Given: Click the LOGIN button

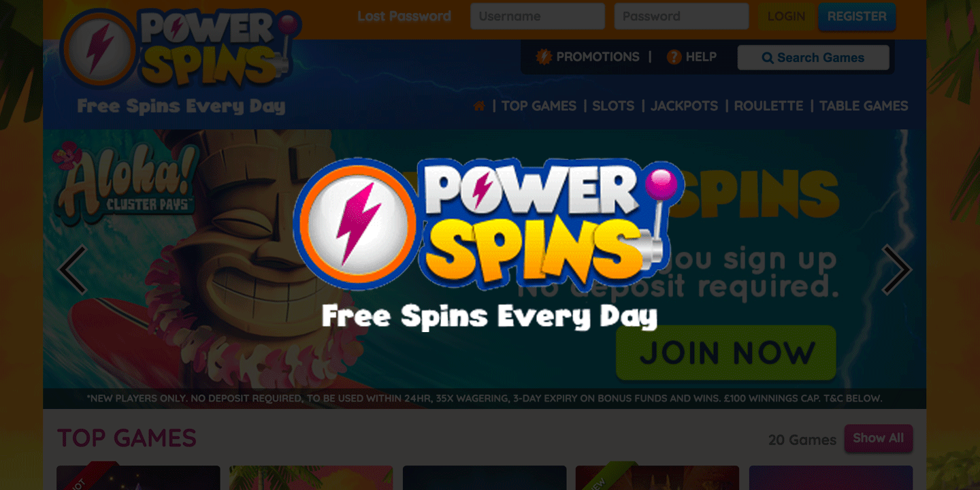Looking at the screenshot, I should [786, 16].
